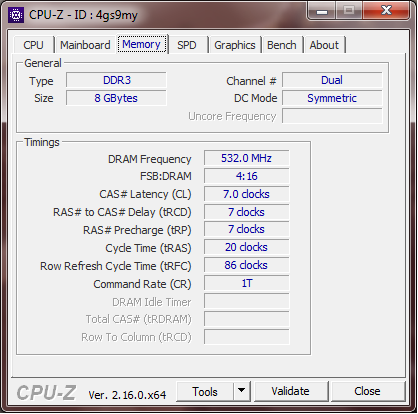Click the disabled maximize window button
Viewport: 418px width, 414px height.
(349, 11)
